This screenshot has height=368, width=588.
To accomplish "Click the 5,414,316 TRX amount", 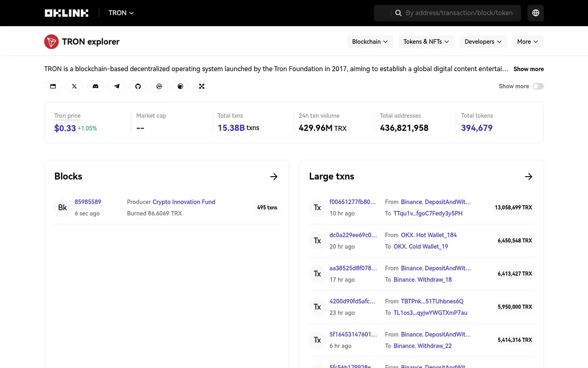I will 515,340.
